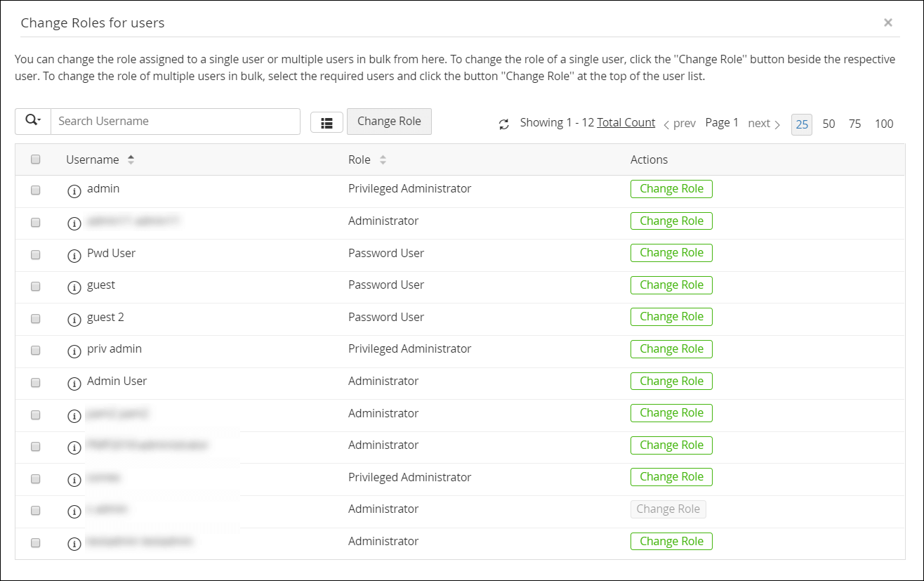Show info for priv admin user
The image size is (924, 581).
pyautogui.click(x=74, y=351)
